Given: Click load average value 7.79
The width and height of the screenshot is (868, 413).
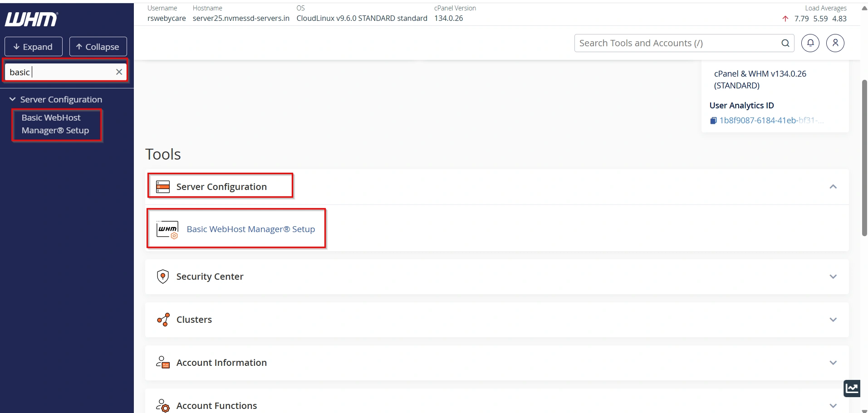Looking at the screenshot, I should coord(802,19).
